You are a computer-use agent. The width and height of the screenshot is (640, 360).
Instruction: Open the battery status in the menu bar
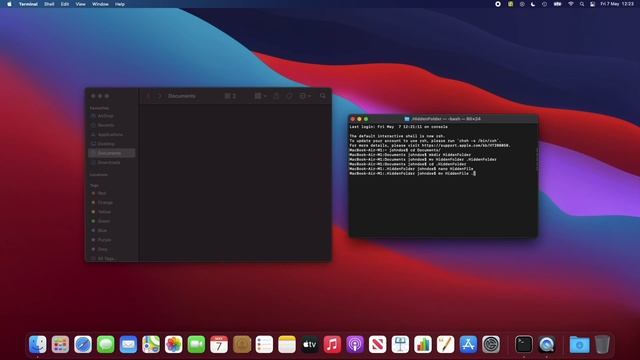(x=558, y=4)
